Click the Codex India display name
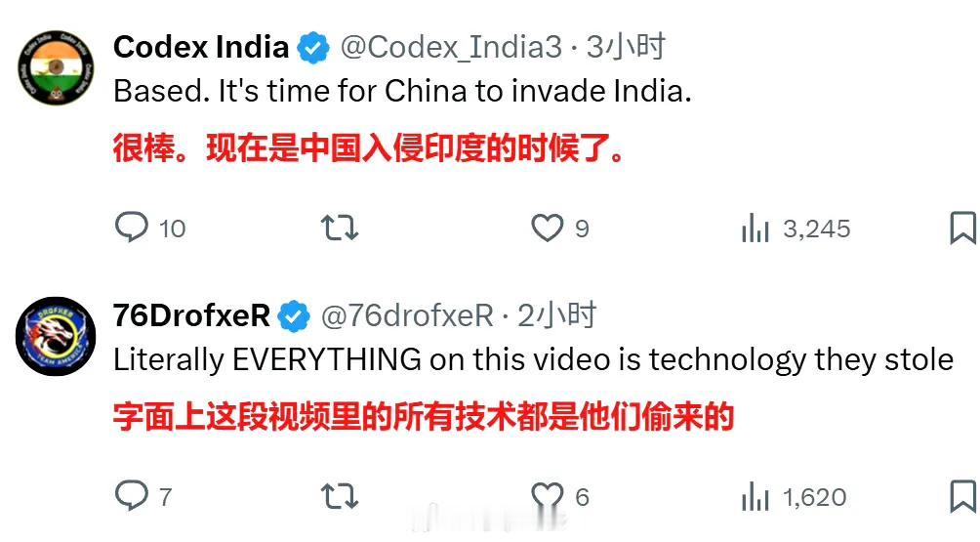The image size is (980, 542). [x=201, y=47]
